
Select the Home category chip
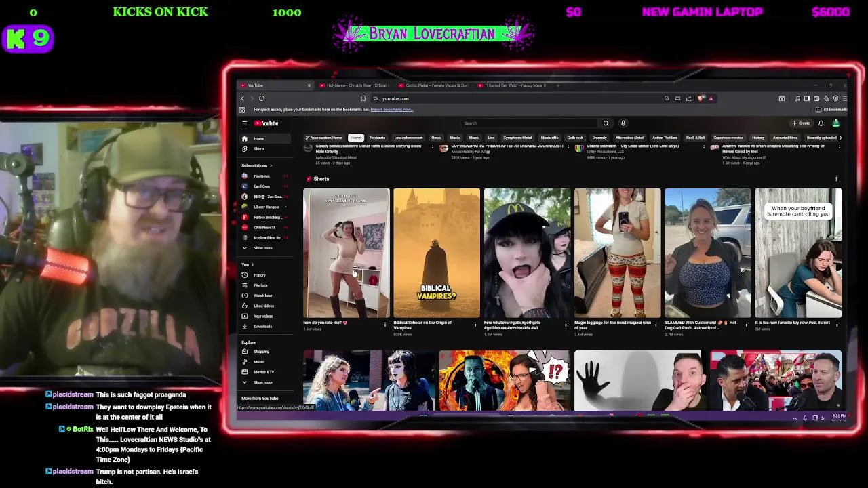click(x=356, y=138)
